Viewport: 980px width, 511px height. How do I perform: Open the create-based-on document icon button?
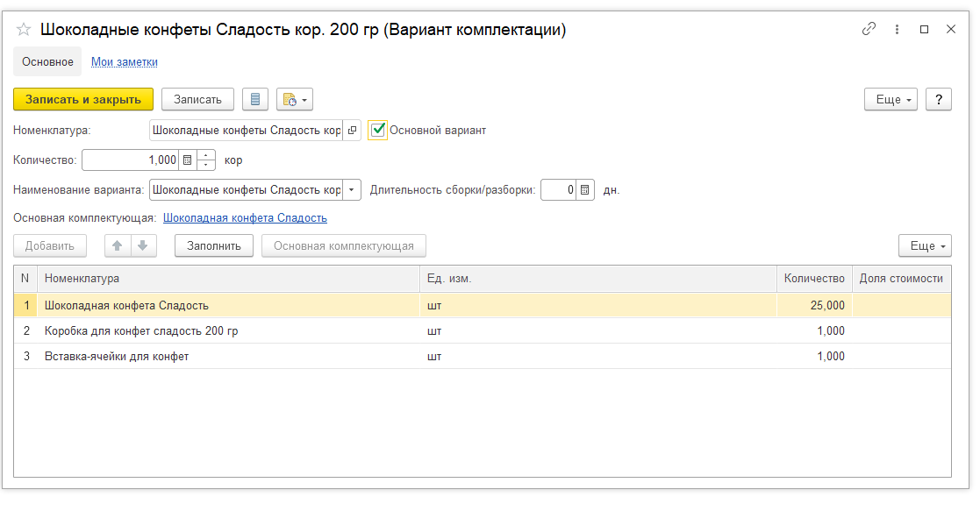click(295, 99)
